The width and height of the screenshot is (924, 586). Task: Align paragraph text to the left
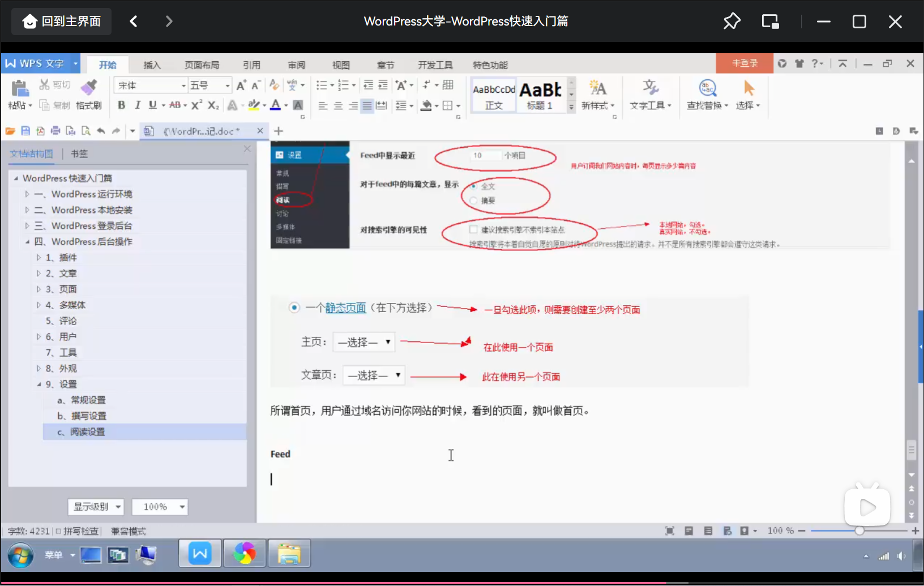click(x=323, y=105)
